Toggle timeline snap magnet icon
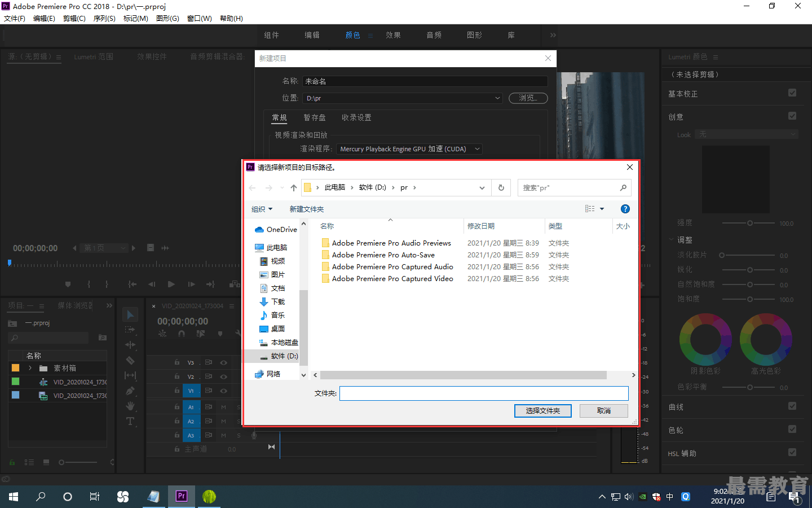 click(182, 334)
